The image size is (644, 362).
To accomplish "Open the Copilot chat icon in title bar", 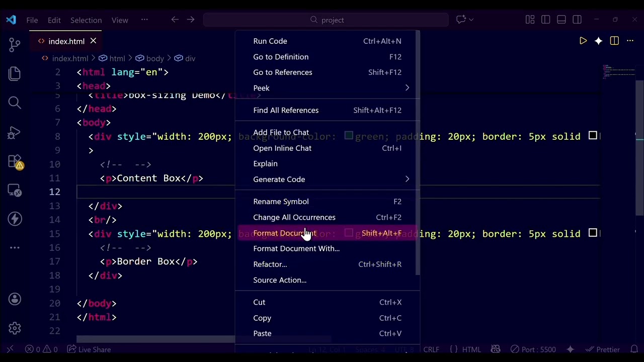I will tap(461, 20).
